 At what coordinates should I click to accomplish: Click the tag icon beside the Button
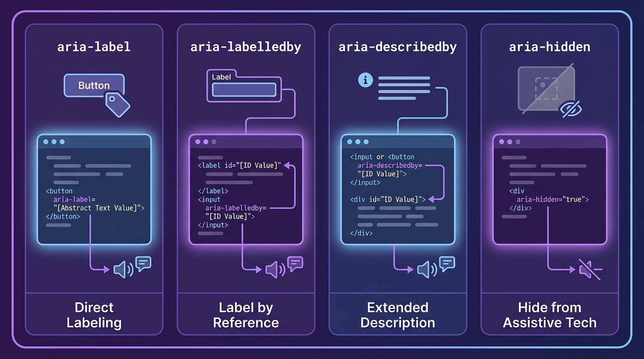117,104
